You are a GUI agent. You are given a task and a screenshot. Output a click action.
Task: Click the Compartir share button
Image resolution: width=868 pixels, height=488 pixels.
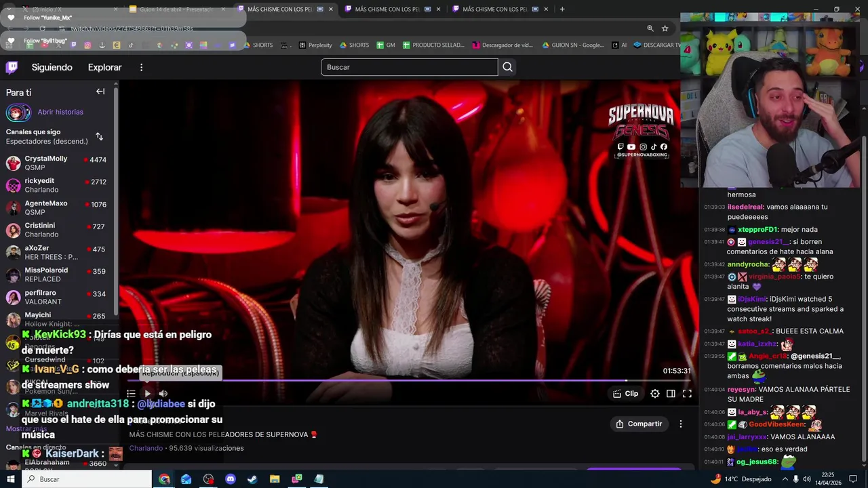click(639, 424)
